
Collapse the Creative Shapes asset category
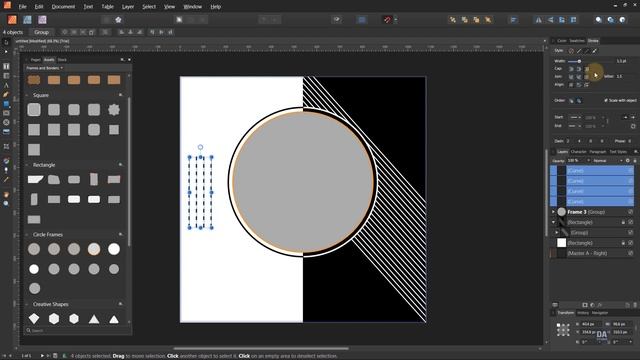coord(27,304)
